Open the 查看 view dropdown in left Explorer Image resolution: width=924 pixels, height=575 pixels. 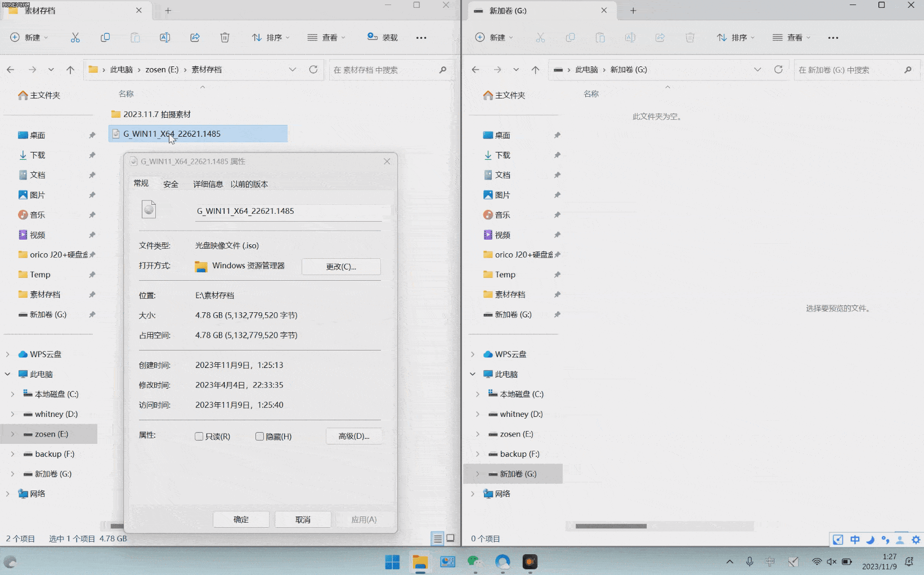click(x=326, y=38)
